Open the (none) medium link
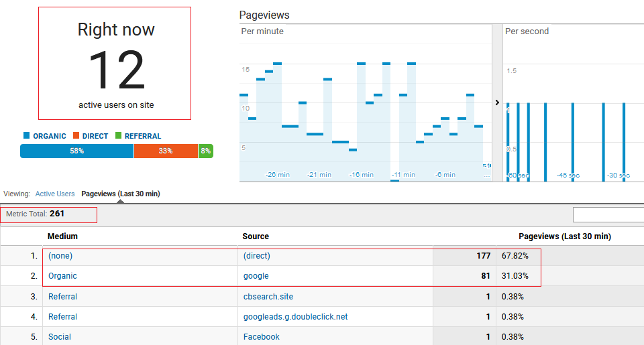Viewport: 644px width, 345px height. pyautogui.click(x=60, y=256)
